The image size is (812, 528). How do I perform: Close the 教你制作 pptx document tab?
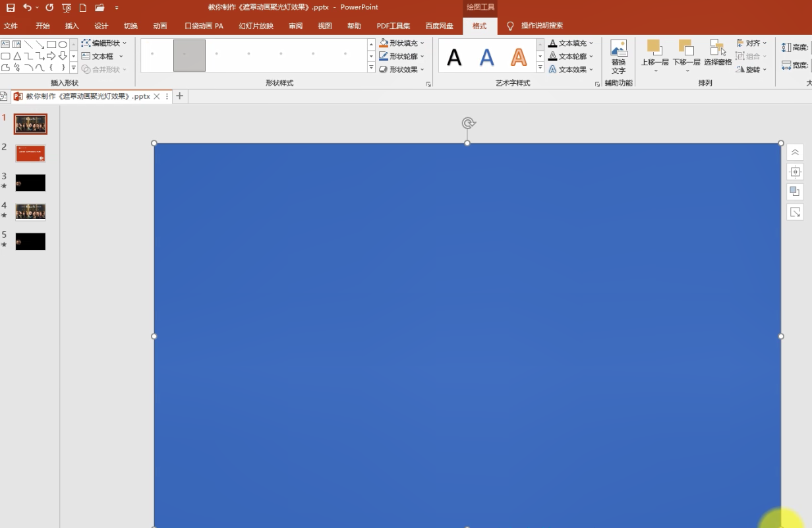156,96
